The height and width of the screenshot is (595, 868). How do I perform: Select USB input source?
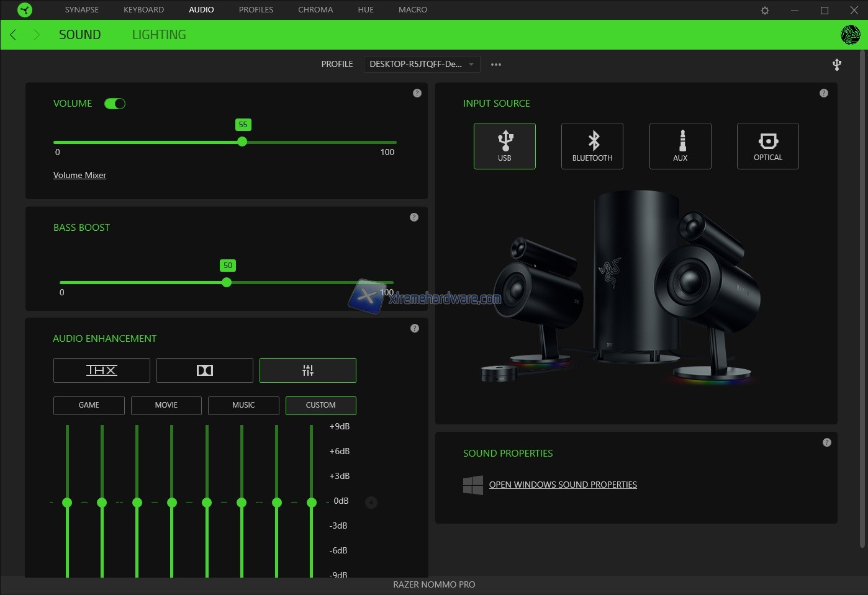click(504, 146)
